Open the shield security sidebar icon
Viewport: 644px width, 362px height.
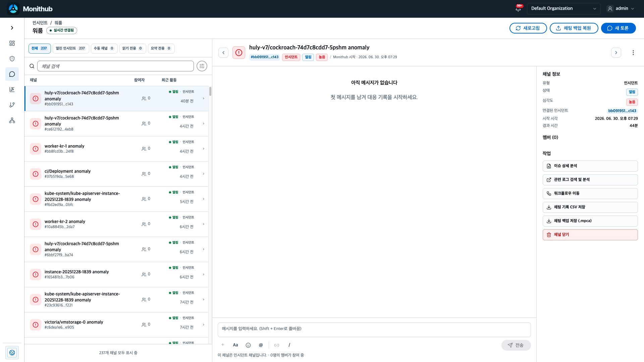click(x=12, y=59)
